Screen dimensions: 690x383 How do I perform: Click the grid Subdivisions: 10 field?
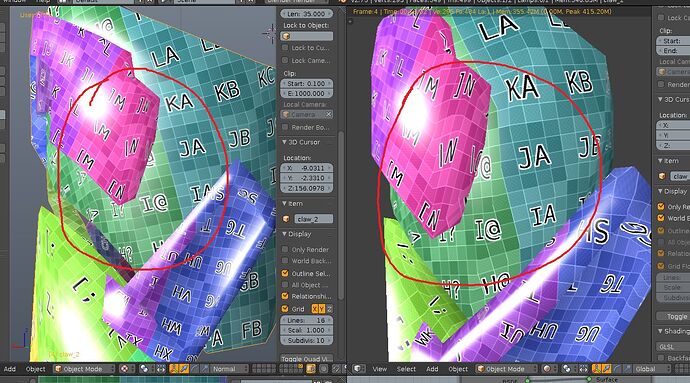coord(307,340)
